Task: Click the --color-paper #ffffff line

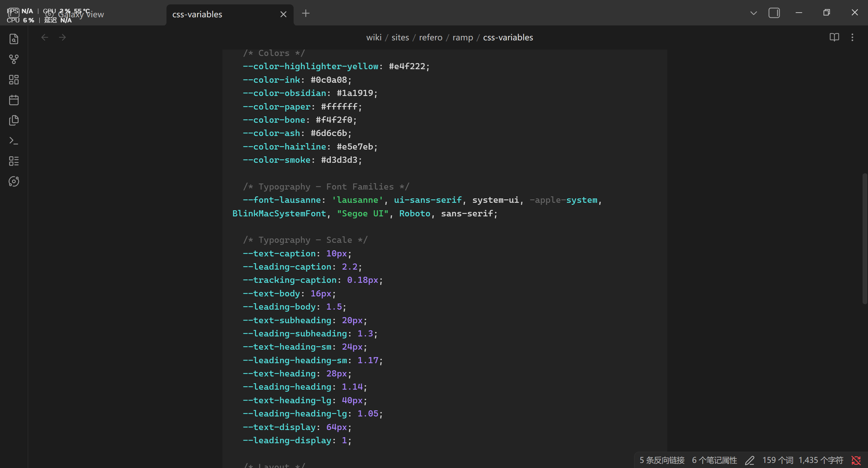Action: coord(302,107)
